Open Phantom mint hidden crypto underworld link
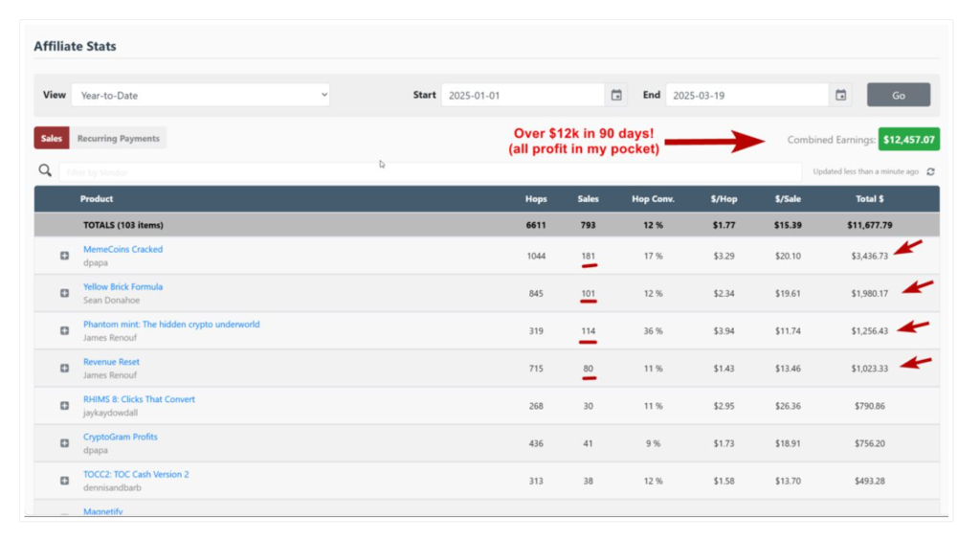Viewport: 980px width, 540px height. [x=171, y=324]
